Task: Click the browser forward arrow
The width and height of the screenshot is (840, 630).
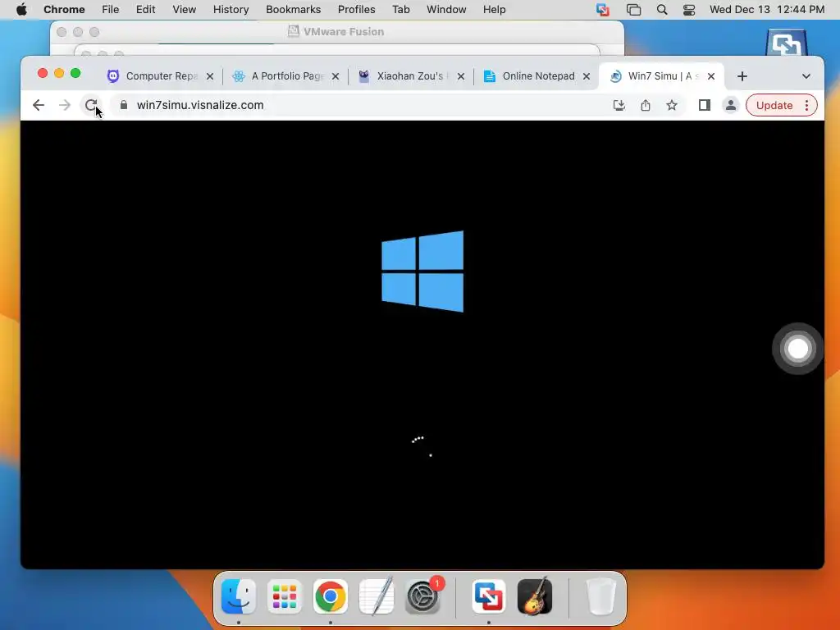Action: click(65, 105)
